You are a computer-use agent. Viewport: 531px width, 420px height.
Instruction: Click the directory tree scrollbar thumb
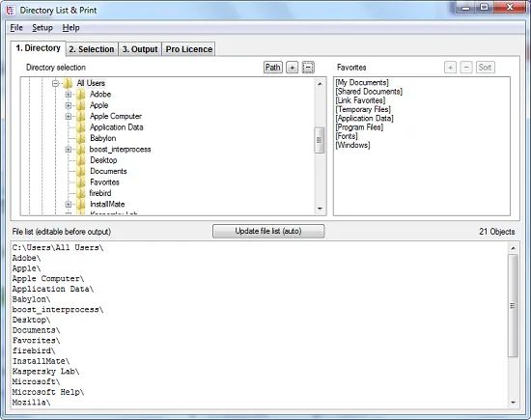click(319, 140)
